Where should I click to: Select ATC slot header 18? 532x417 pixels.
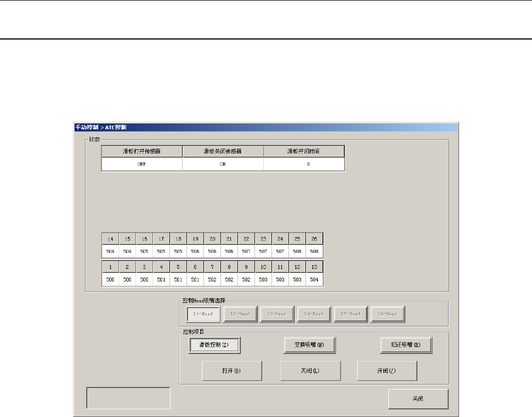coord(178,239)
